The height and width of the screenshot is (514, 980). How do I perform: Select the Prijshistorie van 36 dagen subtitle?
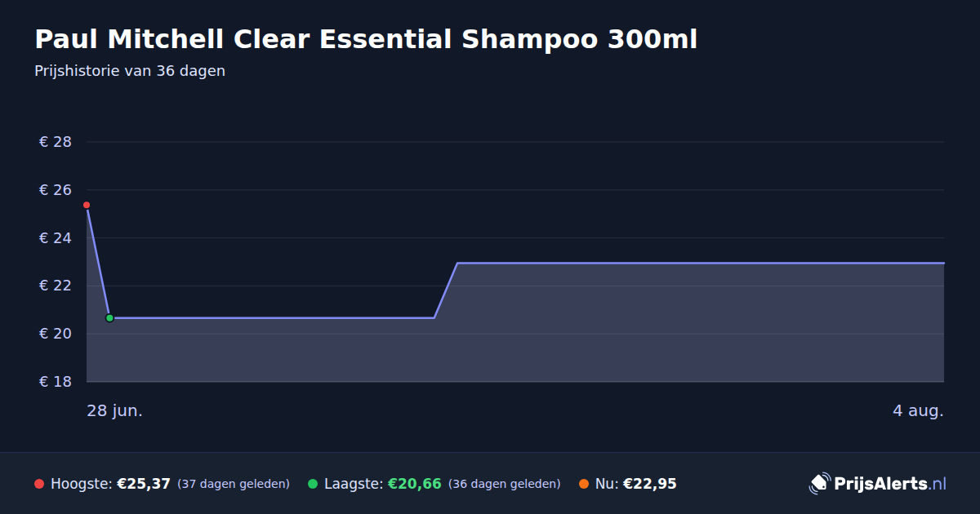130,71
